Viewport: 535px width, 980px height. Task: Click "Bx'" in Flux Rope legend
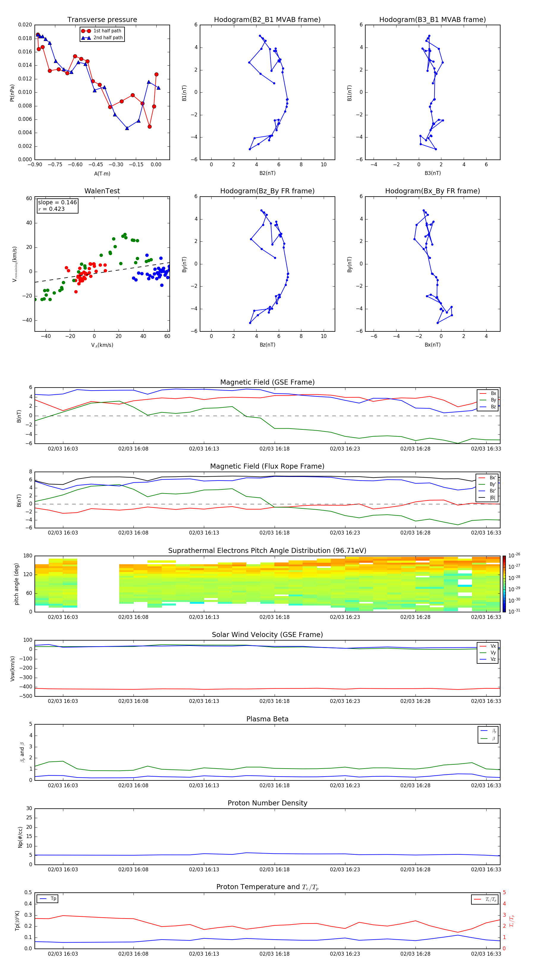(487, 478)
